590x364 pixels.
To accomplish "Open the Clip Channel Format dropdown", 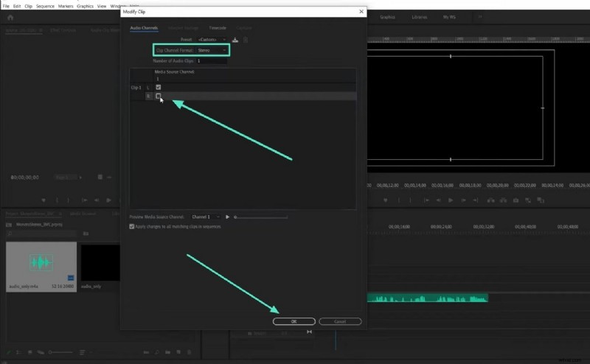I will (x=212, y=50).
